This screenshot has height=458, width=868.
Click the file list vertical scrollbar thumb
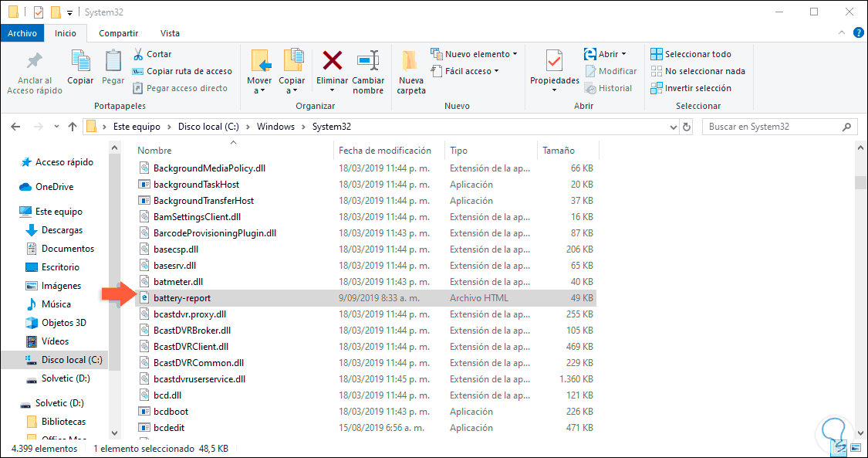pos(860,183)
